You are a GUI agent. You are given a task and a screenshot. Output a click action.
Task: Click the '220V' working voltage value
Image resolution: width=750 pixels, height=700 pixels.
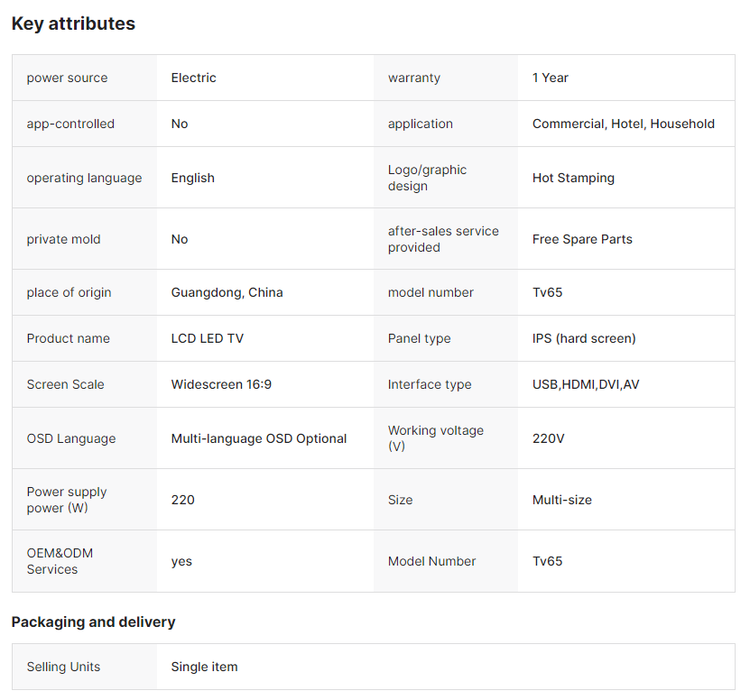pos(548,438)
